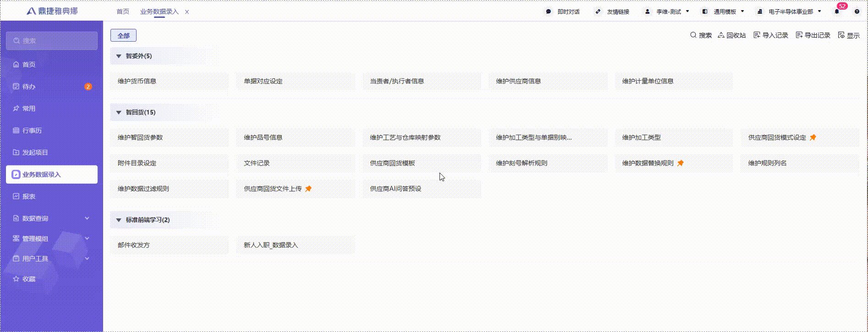Collapse the 智委外(5) group
Image resolution: width=868 pixels, height=332 pixels.
[x=119, y=56]
